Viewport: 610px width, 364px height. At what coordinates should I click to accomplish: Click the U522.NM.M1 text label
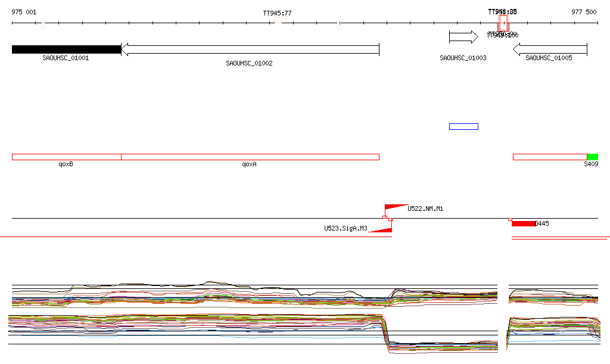point(425,209)
